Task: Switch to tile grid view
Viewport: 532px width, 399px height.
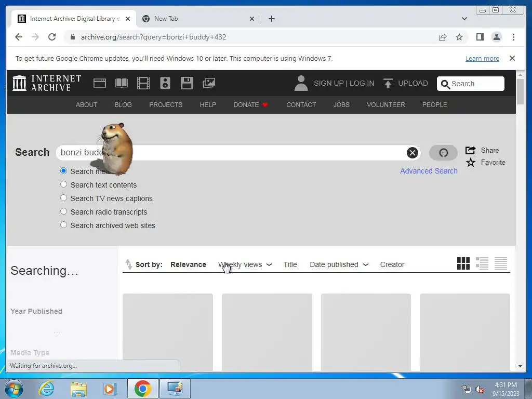Action: [463, 263]
